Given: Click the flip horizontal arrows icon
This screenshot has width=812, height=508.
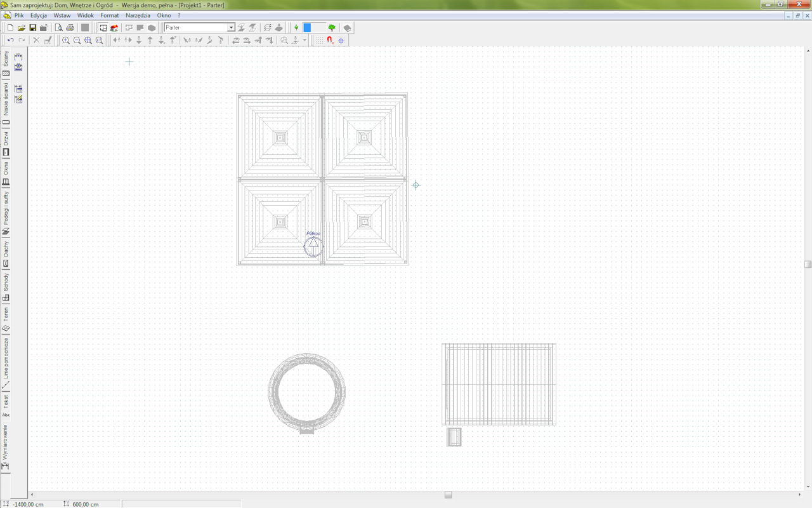Looking at the screenshot, I should (117, 40).
